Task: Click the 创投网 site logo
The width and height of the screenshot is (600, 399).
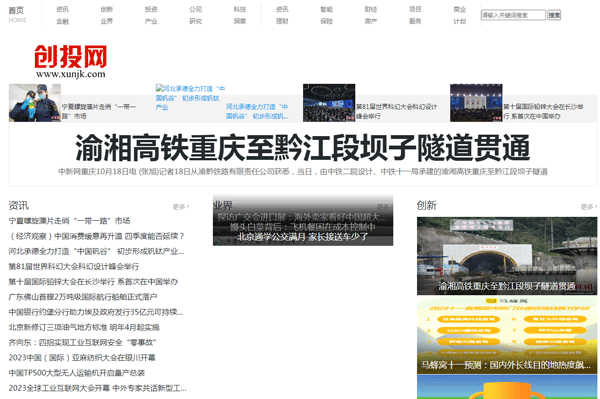Action: pyautogui.click(x=70, y=61)
